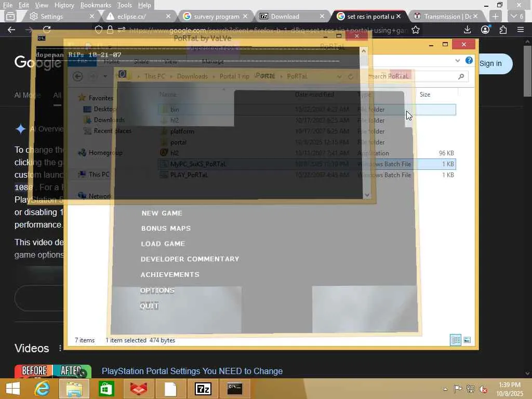Open Network in navigation pane
This screenshot has width=532, height=399.
[x=99, y=196]
